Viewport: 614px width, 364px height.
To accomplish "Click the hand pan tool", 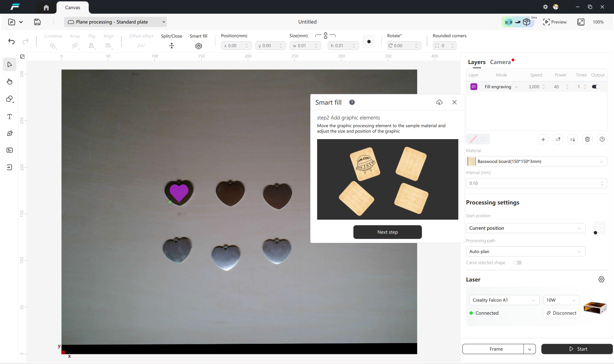I will coord(10,81).
